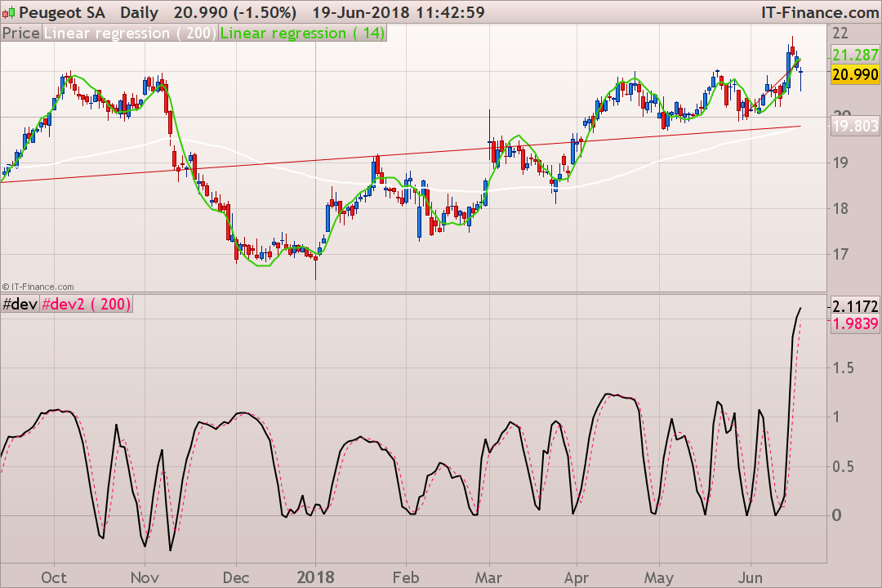Screen dimensions: 882x588
Task: Click the candlestick icon beside Peugeot SA
Action: pos(8,12)
